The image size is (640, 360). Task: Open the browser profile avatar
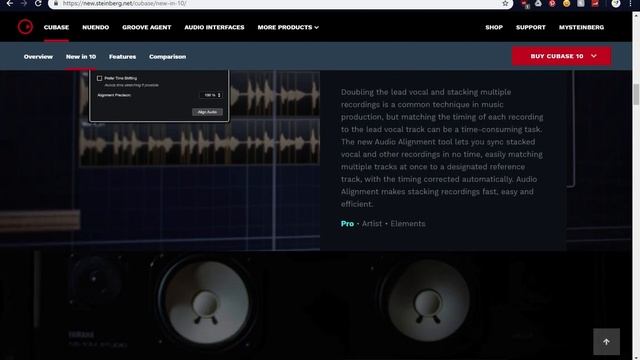coord(616,3)
